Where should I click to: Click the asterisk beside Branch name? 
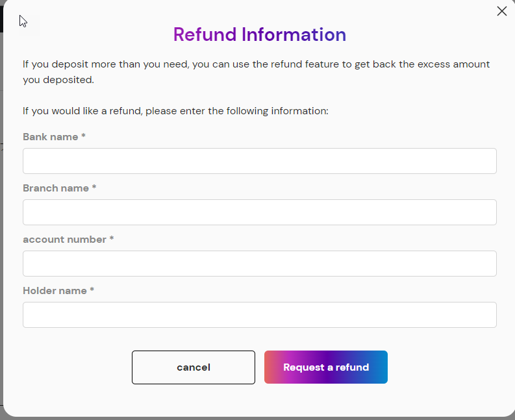coord(94,188)
